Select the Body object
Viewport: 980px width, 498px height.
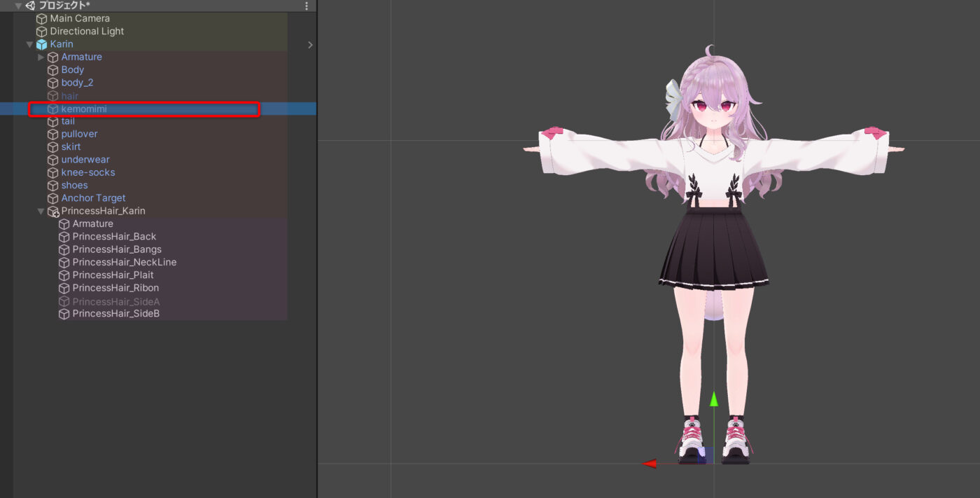[x=73, y=70]
